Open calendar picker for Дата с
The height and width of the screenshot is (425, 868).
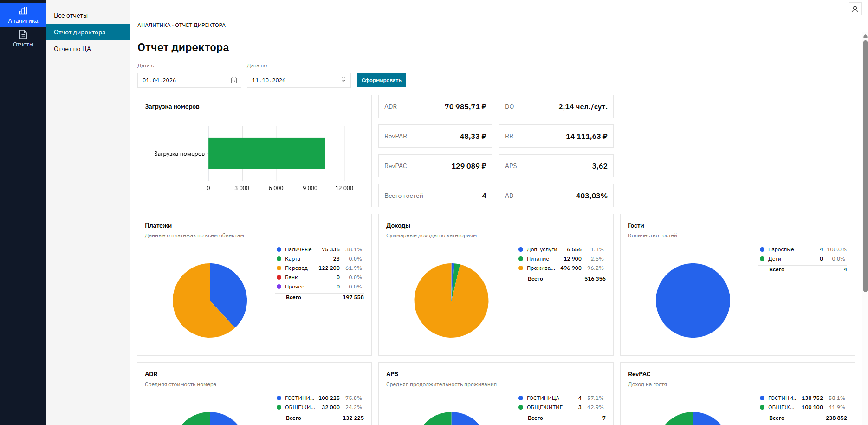pos(234,80)
